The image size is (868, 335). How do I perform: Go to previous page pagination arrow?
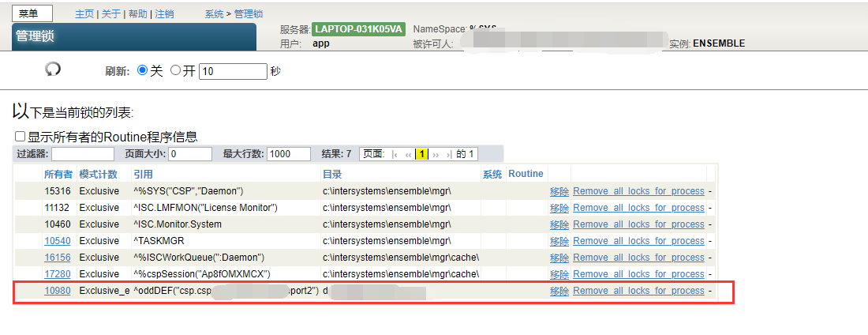coord(408,154)
